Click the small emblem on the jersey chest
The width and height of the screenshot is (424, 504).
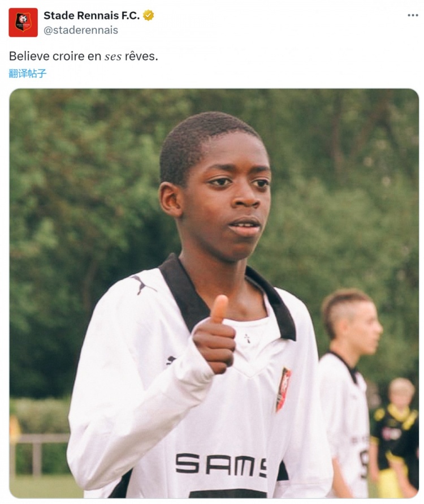pyautogui.click(x=248, y=338)
